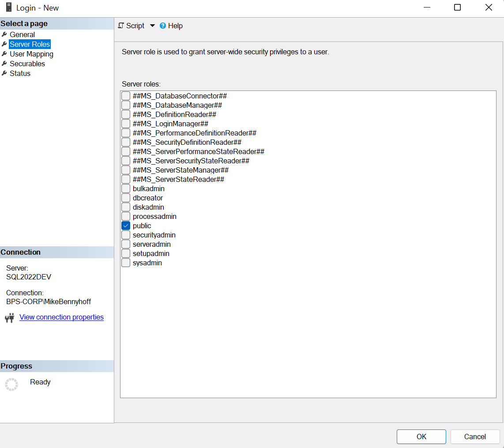This screenshot has height=448, width=504.
Task: Click the wrench icon beside Securables
Action: [4, 63]
